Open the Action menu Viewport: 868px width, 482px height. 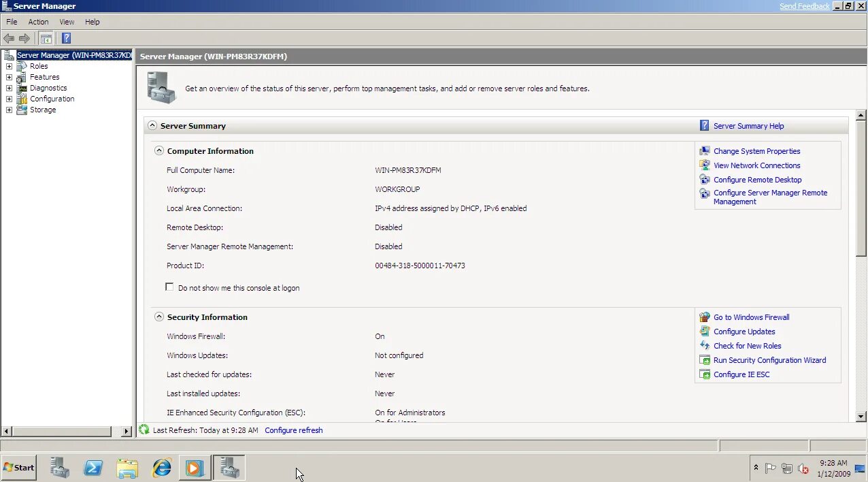pos(38,22)
